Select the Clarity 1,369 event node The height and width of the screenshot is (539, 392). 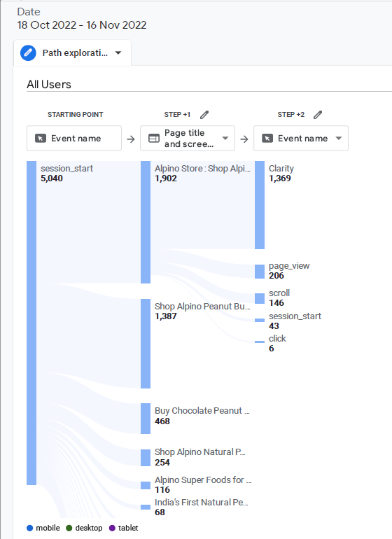(x=260, y=205)
